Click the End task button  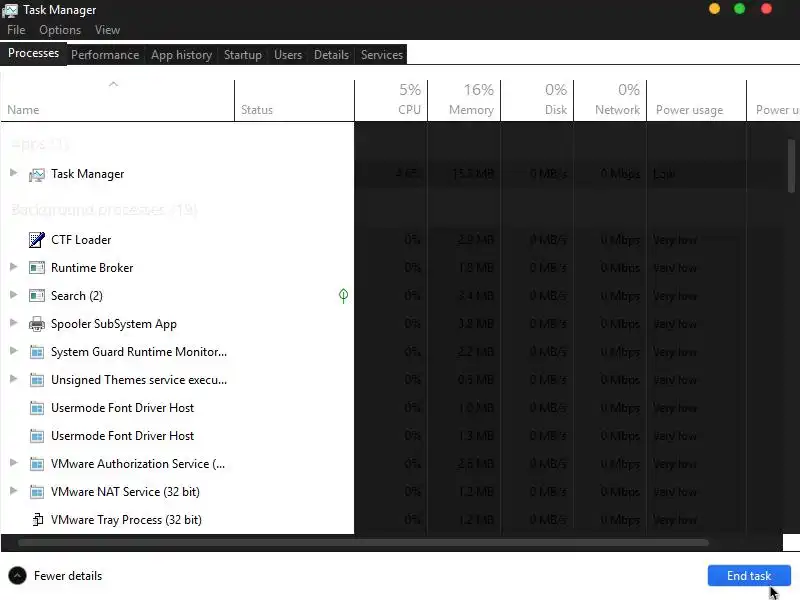[x=749, y=576]
